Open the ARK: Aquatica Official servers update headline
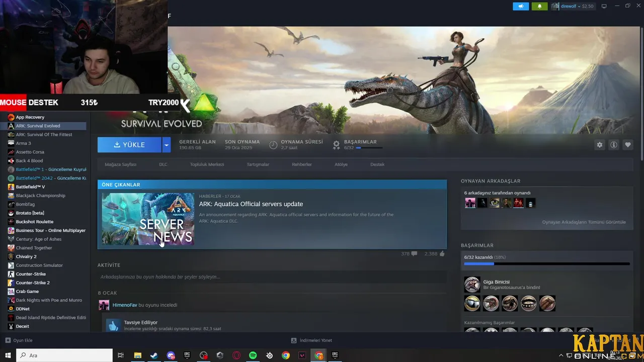Viewport: 644px width, 362px height. (251, 204)
